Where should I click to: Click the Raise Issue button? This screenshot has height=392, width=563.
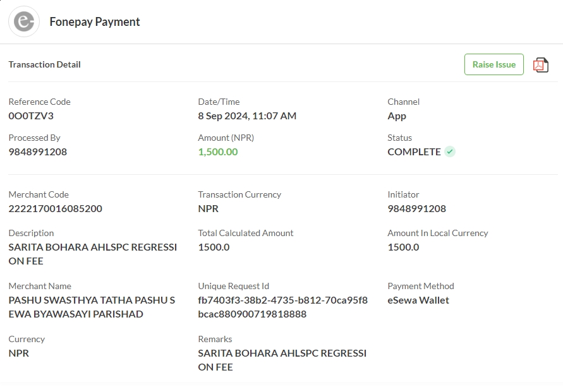[494, 64]
